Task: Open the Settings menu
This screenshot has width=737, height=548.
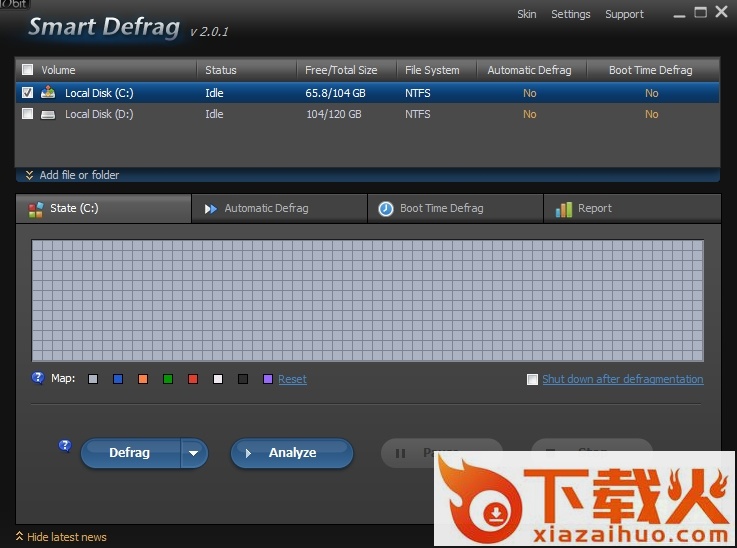Action: click(x=571, y=14)
